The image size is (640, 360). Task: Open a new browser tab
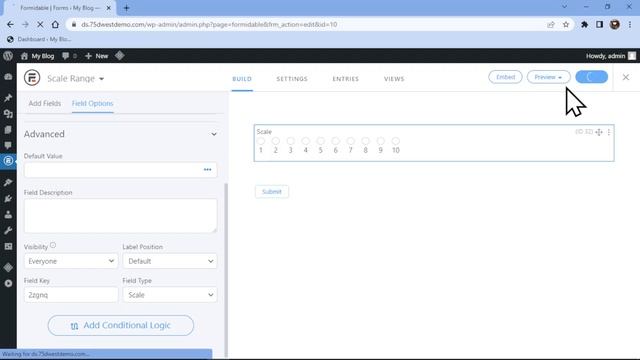(126, 8)
